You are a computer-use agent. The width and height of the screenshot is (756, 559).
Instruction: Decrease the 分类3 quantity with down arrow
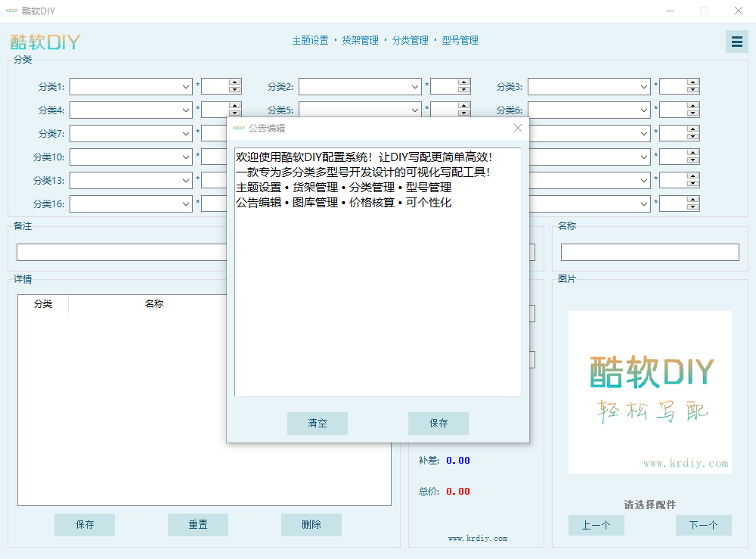click(x=692, y=91)
